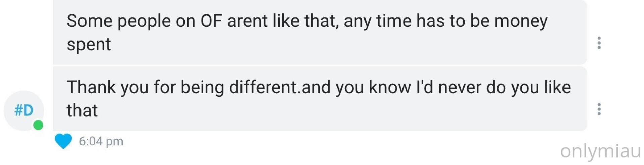
Task: Open the #D profile avatar
Action: click(x=23, y=110)
